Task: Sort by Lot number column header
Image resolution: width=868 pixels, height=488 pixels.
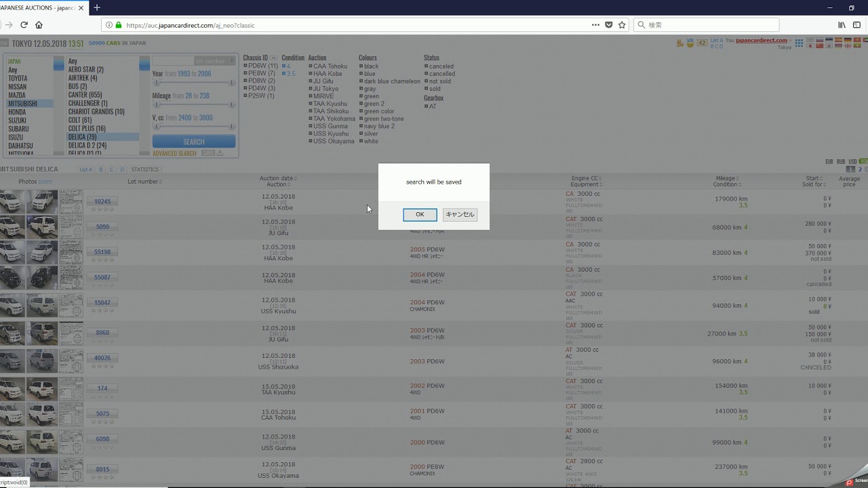Action: click(x=144, y=182)
